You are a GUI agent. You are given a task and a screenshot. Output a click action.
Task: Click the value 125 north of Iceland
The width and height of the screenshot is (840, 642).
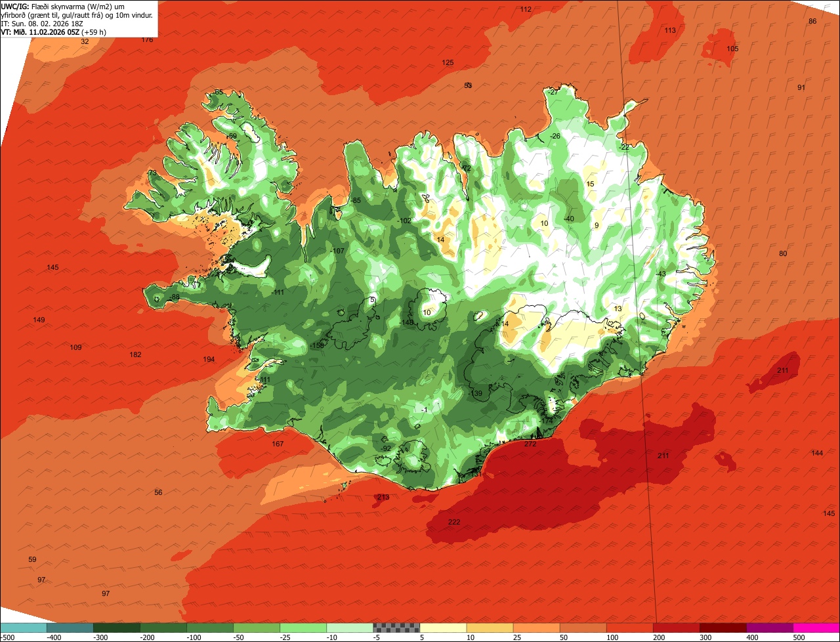(x=448, y=63)
